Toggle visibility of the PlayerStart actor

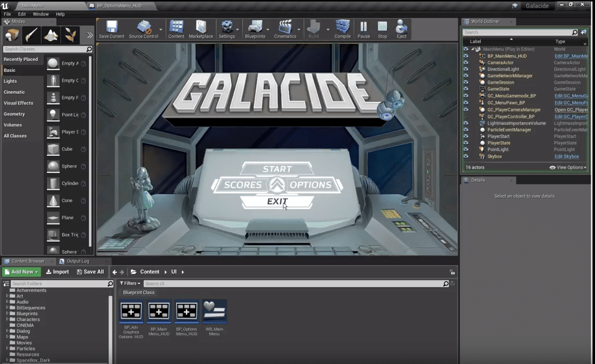click(466, 136)
